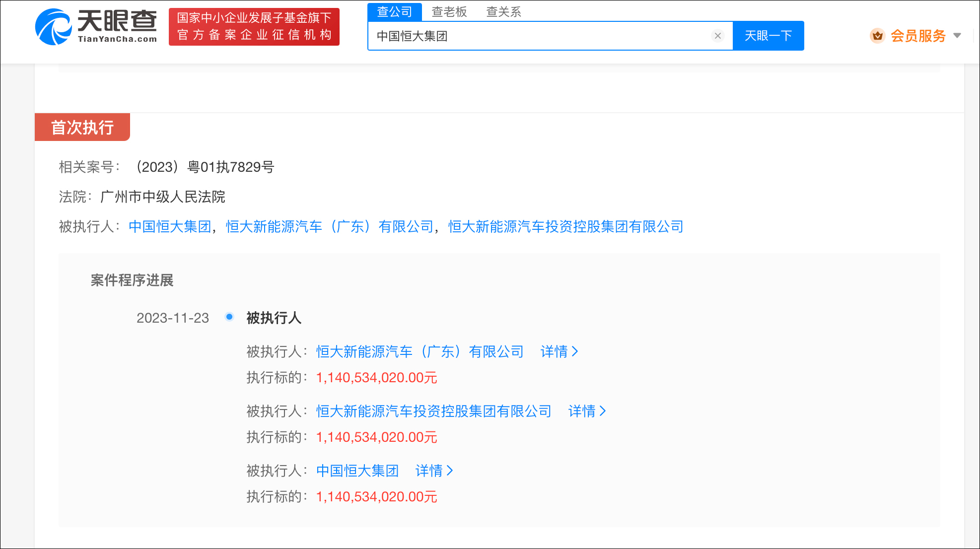Switch to the 查关系 tab
The height and width of the screenshot is (549, 980).
coord(503,12)
